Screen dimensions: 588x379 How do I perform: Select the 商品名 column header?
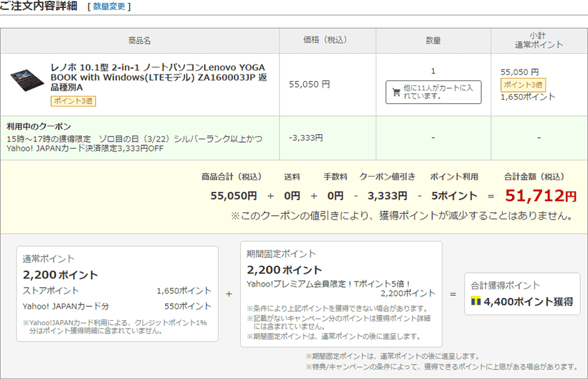tap(140, 40)
